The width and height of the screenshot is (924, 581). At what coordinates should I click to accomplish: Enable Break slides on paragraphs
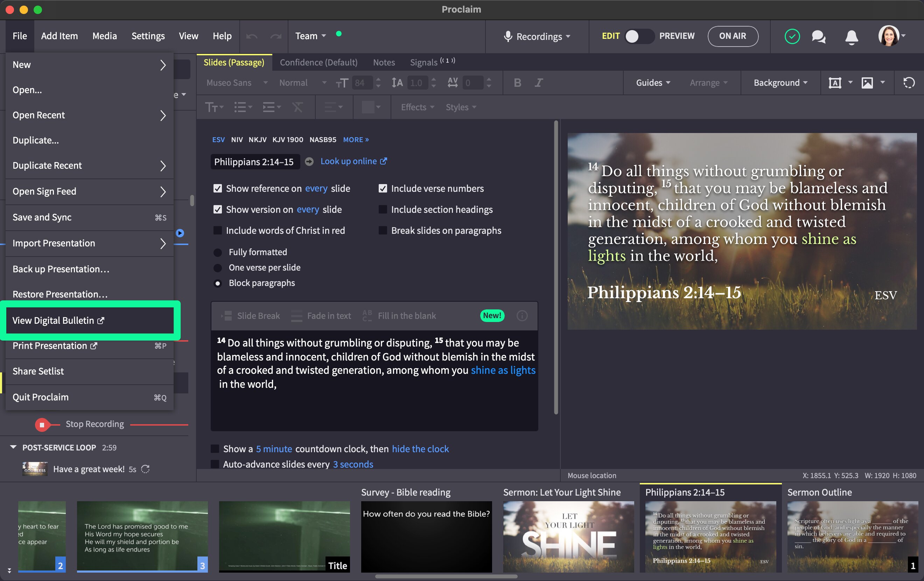[x=383, y=230]
